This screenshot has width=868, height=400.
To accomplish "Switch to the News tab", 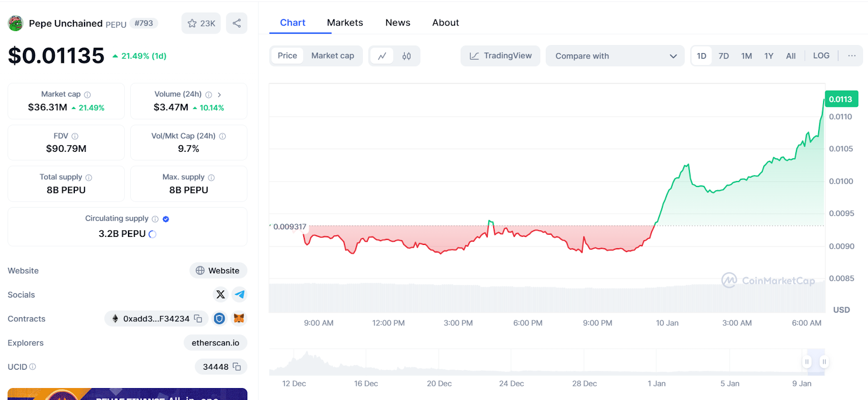I will 398,23.
